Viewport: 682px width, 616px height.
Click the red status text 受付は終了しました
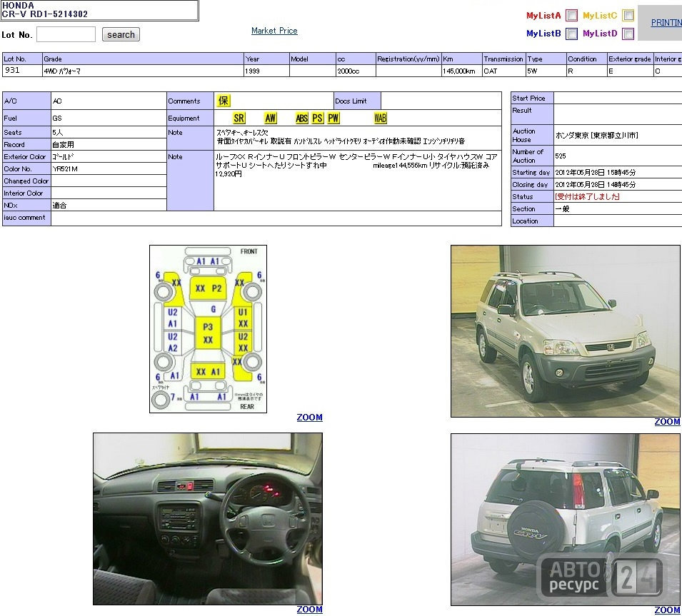click(x=587, y=196)
